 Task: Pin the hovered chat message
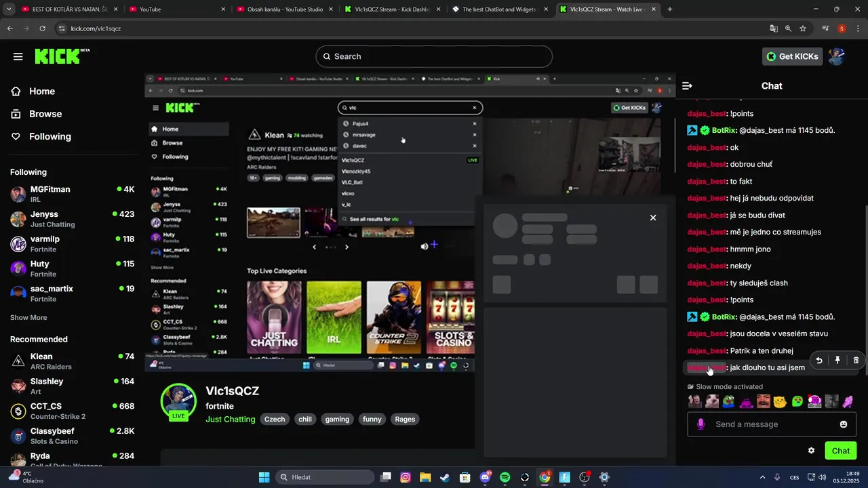(837, 361)
